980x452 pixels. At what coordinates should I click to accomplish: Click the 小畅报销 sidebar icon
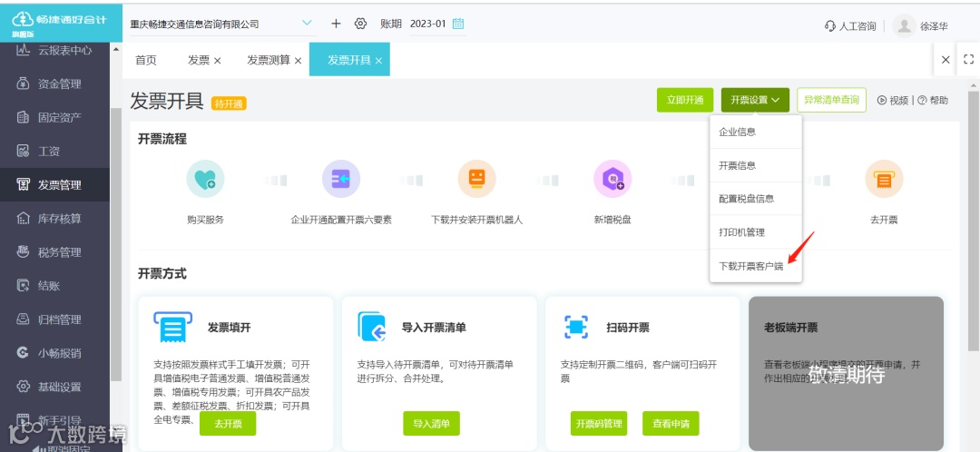[23, 353]
